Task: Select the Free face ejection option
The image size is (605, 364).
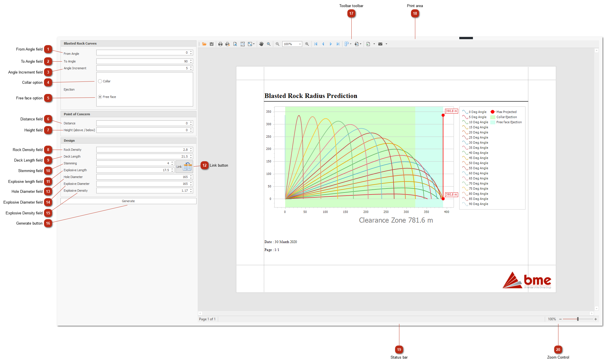Action: point(100,97)
